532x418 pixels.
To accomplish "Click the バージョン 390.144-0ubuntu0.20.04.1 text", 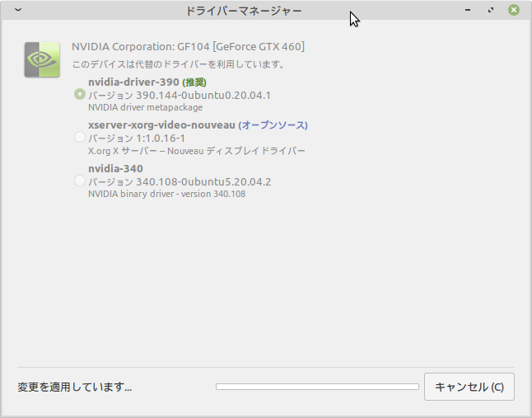I will [x=180, y=96].
